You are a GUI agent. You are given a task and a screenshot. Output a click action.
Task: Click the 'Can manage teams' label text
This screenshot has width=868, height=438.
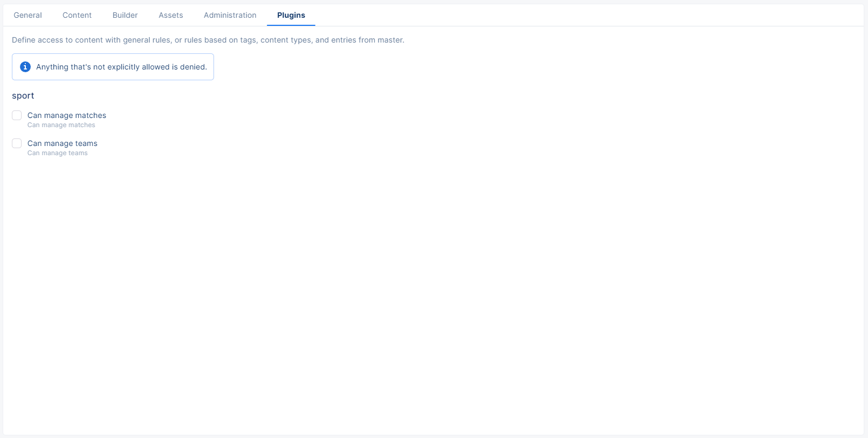(x=63, y=143)
